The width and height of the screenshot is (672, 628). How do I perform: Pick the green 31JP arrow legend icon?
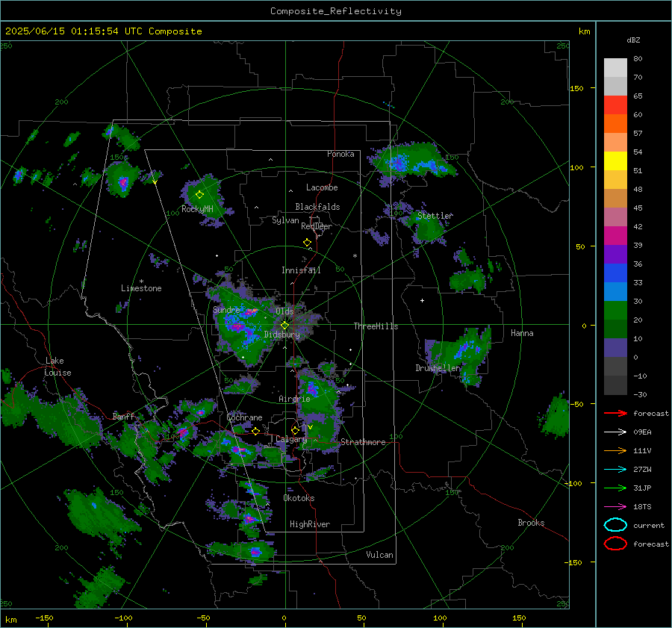(615, 488)
